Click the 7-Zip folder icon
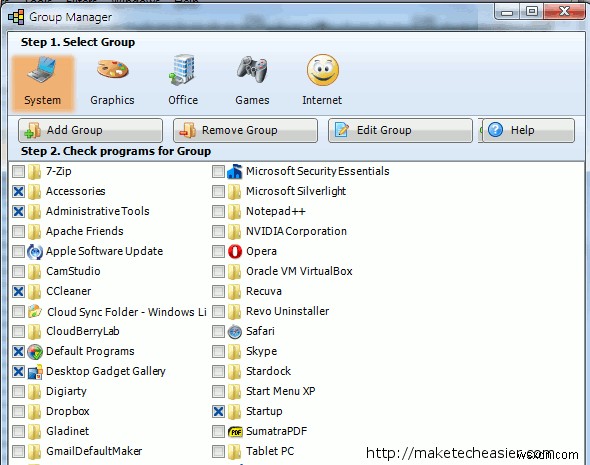 pyautogui.click(x=34, y=172)
